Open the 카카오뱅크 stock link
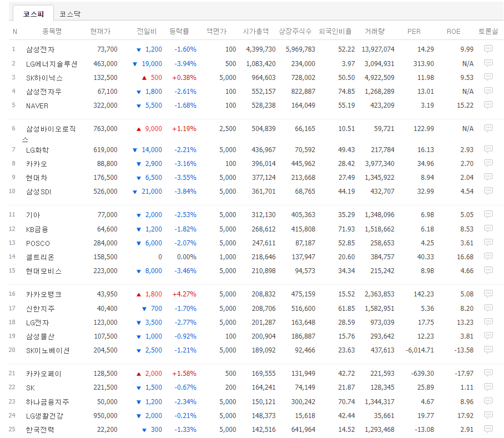The width and height of the screenshot is (504, 438). (43, 294)
